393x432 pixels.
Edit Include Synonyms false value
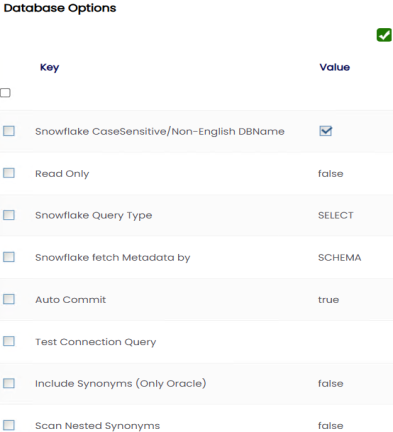coord(330,384)
